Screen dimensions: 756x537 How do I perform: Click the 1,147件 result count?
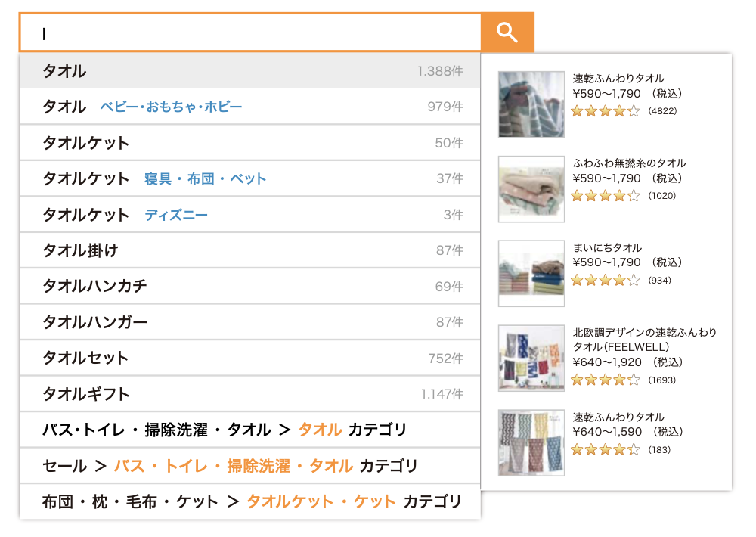tap(442, 394)
